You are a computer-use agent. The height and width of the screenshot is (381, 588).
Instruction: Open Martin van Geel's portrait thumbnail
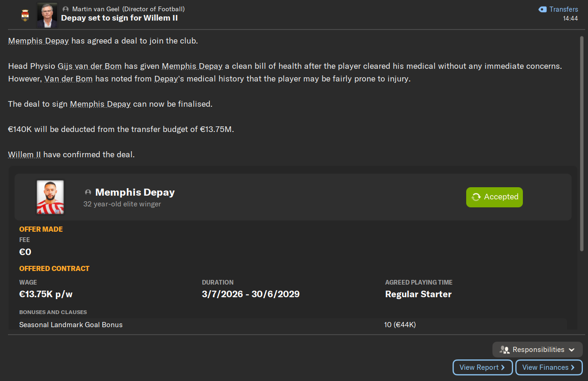click(47, 15)
